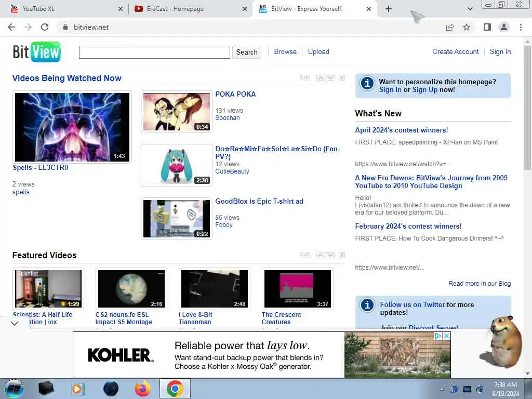Click Follow us on Twitter link

[412, 304]
